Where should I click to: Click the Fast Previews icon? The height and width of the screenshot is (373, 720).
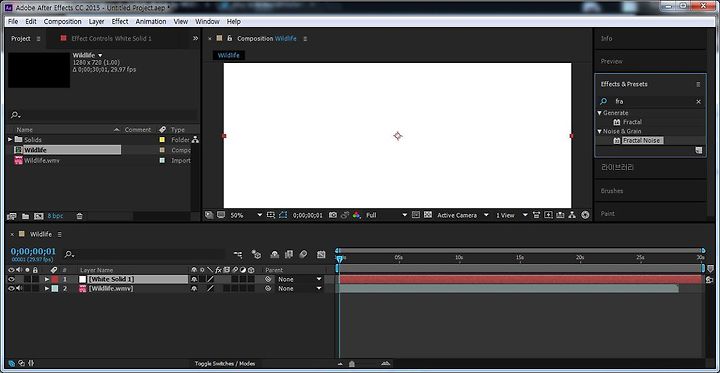click(x=548, y=215)
